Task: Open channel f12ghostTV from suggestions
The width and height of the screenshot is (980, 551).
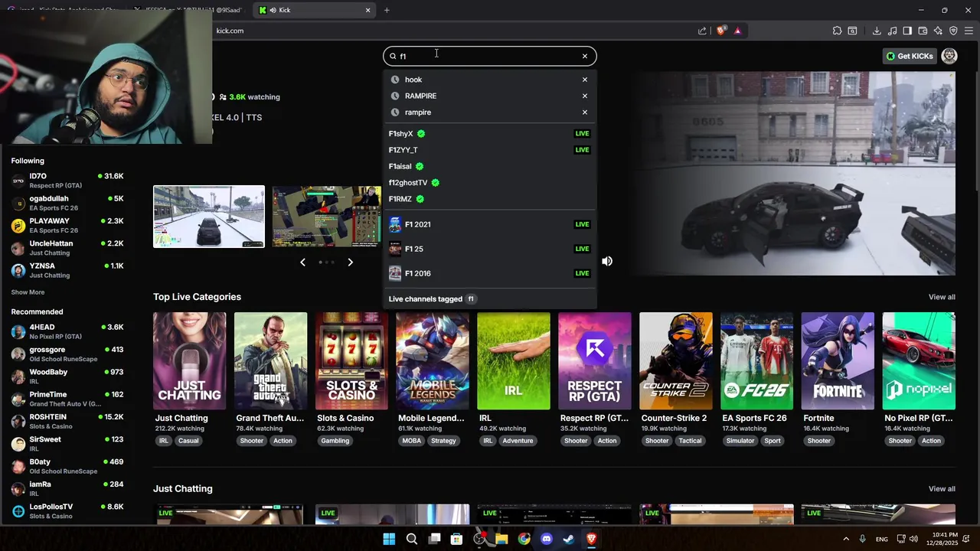Action: pyautogui.click(x=490, y=183)
